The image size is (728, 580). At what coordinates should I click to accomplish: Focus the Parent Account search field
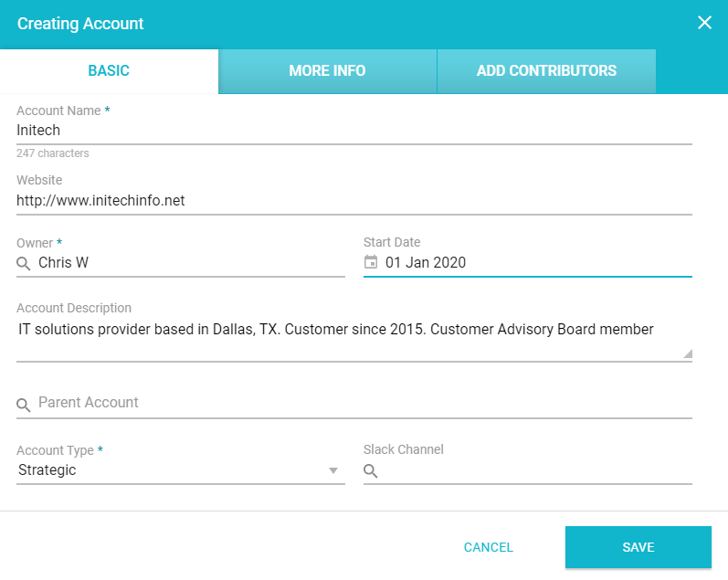363,403
